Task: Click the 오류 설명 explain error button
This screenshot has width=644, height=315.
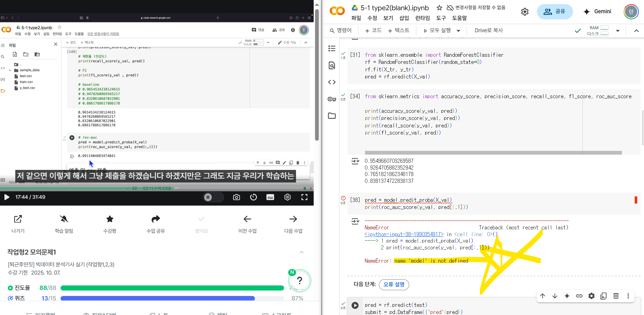Action: tap(394, 284)
